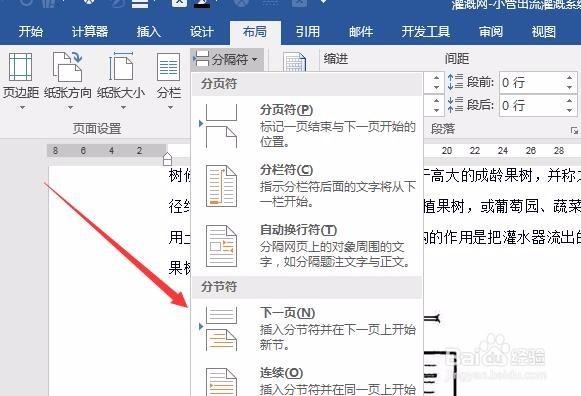The image size is (581, 396).
Task: Click the 缩进 label
Action: coord(336,58)
